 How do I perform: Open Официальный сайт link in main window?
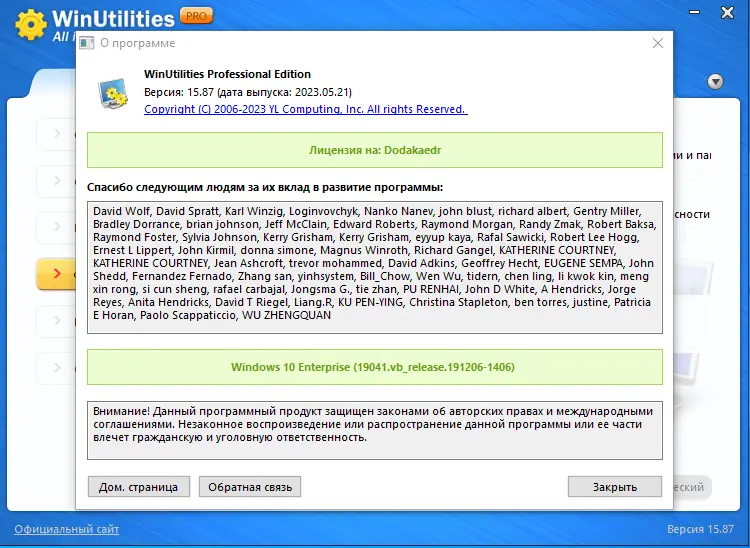point(66,529)
